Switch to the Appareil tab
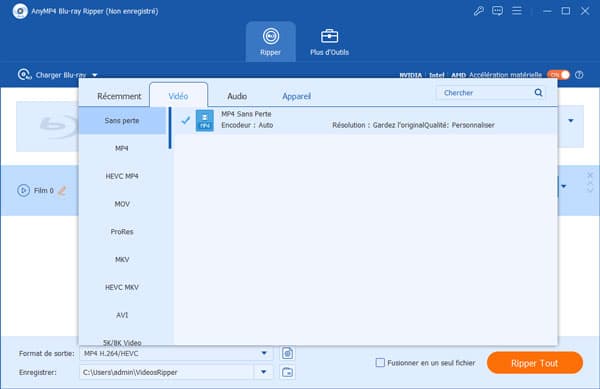This screenshot has width=600, height=389. point(296,96)
